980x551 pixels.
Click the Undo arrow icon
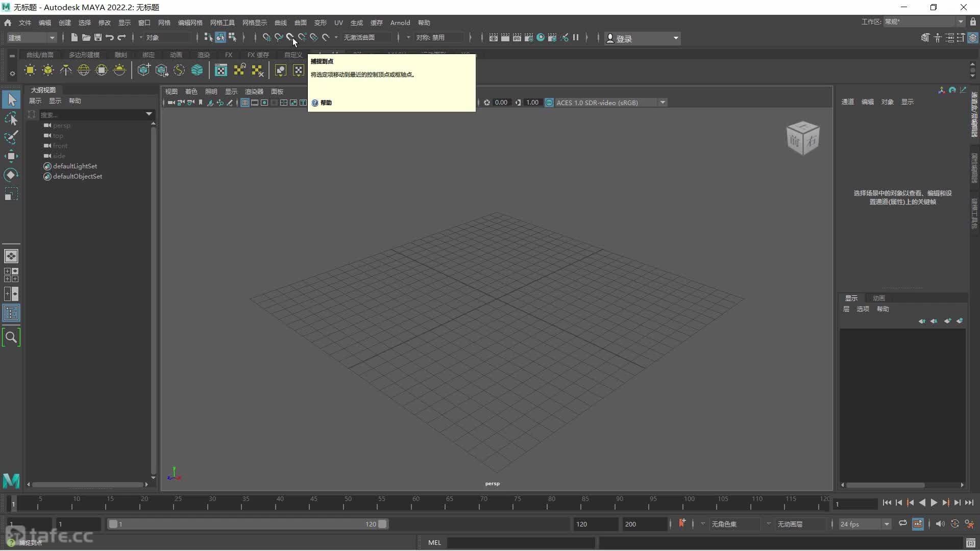[109, 37]
